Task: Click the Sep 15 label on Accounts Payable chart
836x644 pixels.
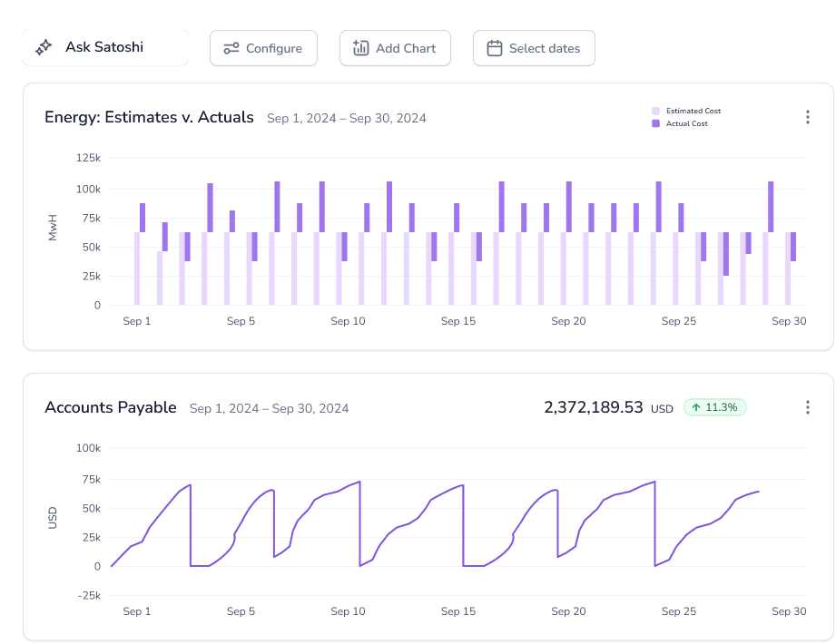Action: pyautogui.click(x=458, y=611)
